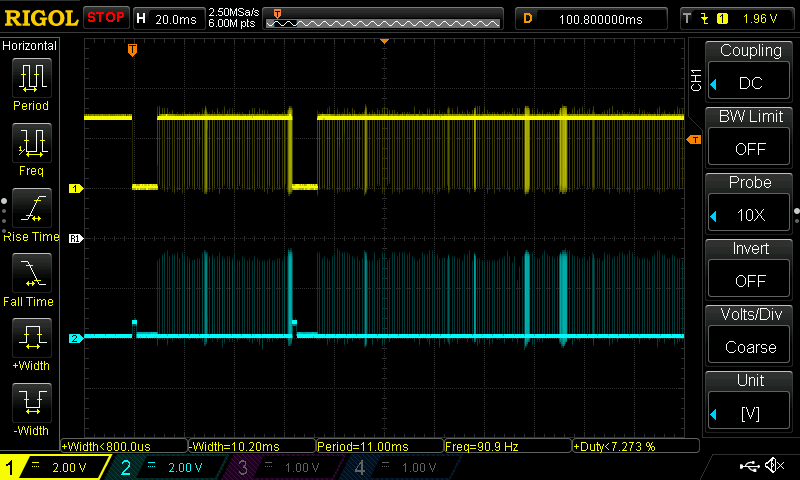The height and width of the screenshot is (480, 800).
Task: Click the cyan channel 2 ground marker
Action: click(76, 338)
